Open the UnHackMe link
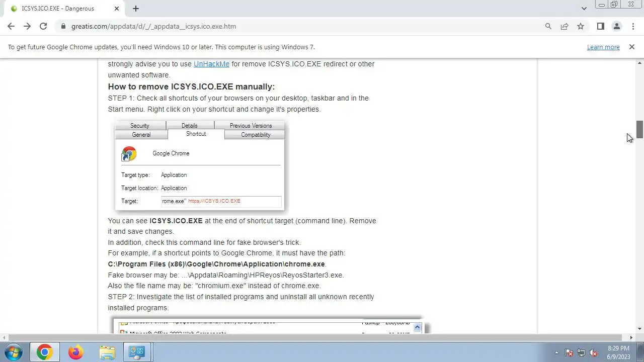This screenshot has height=362, width=644. [x=211, y=64]
